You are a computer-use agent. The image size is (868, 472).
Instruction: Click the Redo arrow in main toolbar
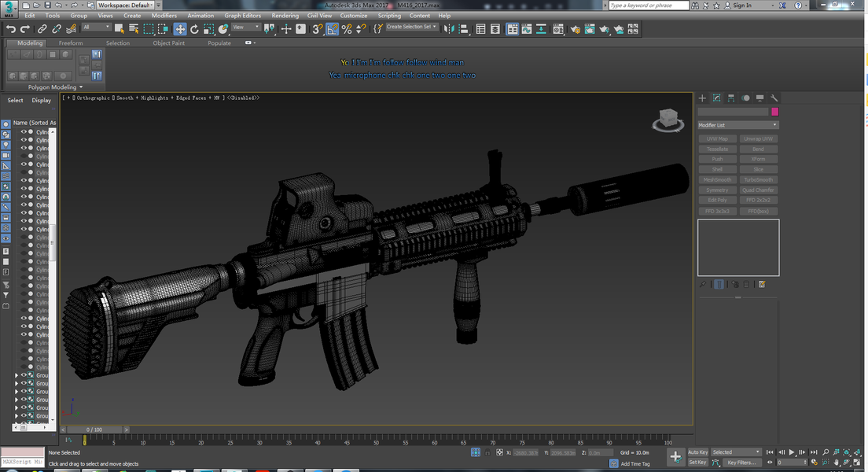[x=25, y=29]
